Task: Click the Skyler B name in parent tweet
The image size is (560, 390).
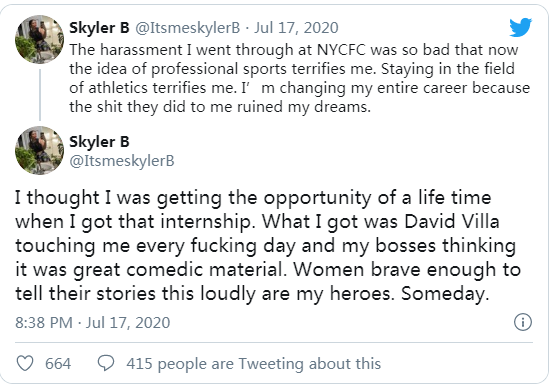Action: pos(99,28)
